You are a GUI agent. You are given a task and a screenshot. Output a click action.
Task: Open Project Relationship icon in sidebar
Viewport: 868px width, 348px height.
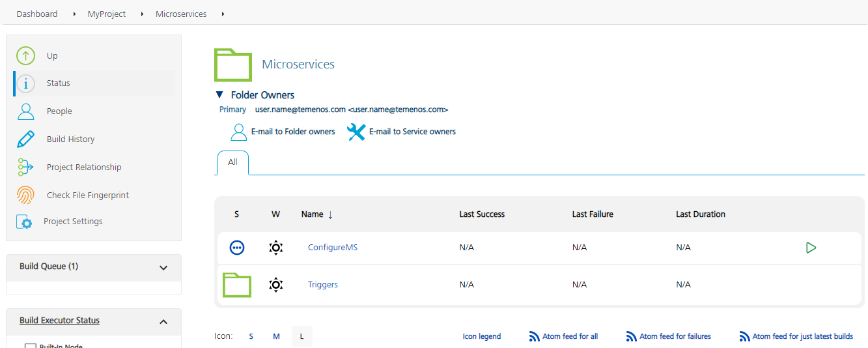pyautogui.click(x=25, y=167)
